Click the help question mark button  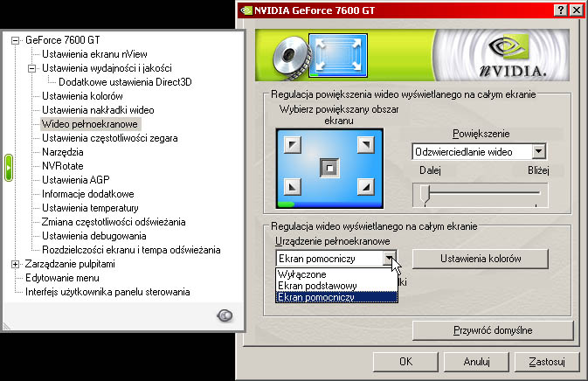point(560,10)
